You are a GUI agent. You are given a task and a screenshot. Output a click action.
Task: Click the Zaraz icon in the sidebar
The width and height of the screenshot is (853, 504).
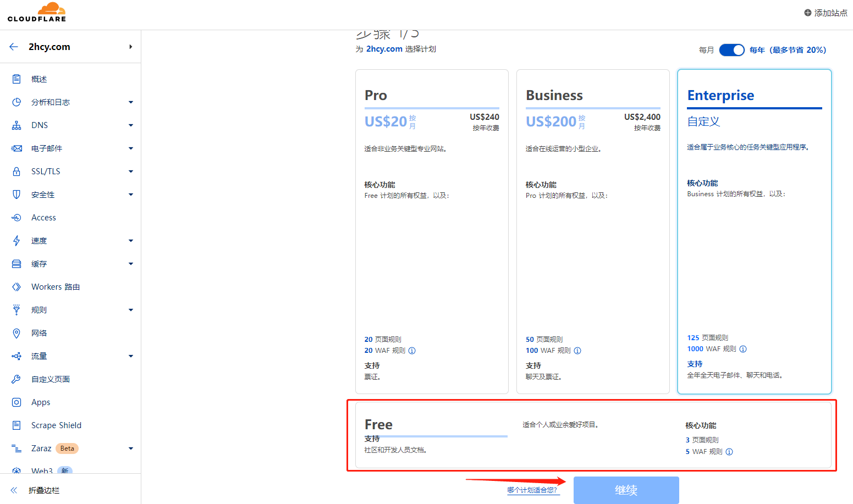(16, 448)
